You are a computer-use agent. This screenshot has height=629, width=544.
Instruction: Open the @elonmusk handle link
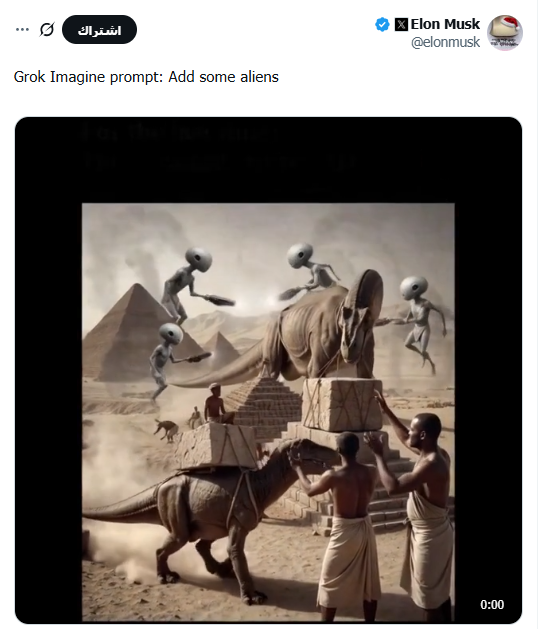pos(445,42)
